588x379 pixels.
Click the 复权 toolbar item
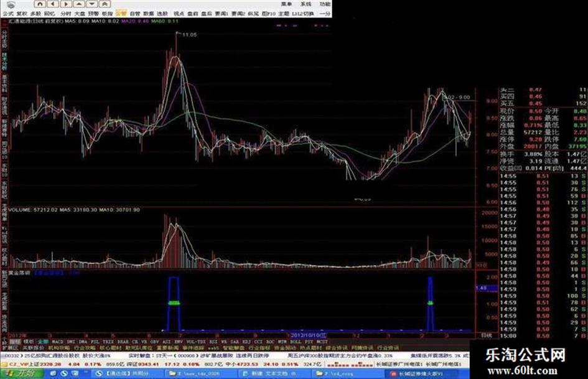point(22,14)
